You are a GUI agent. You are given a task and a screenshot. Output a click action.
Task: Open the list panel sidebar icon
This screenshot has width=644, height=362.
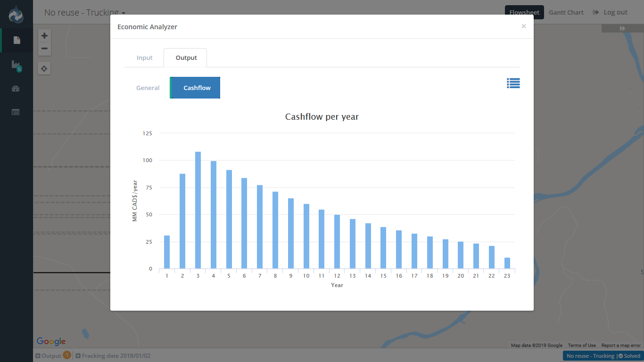pyautogui.click(x=16, y=112)
